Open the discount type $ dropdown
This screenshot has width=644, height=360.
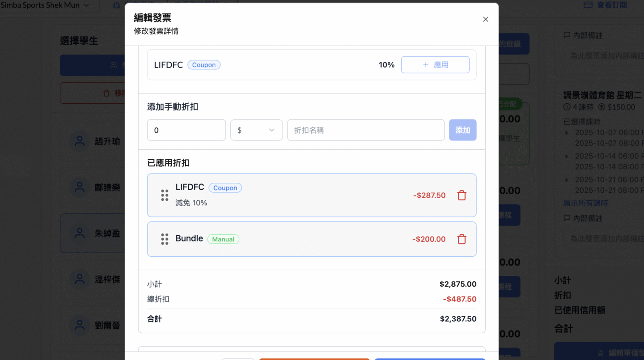[256, 130]
